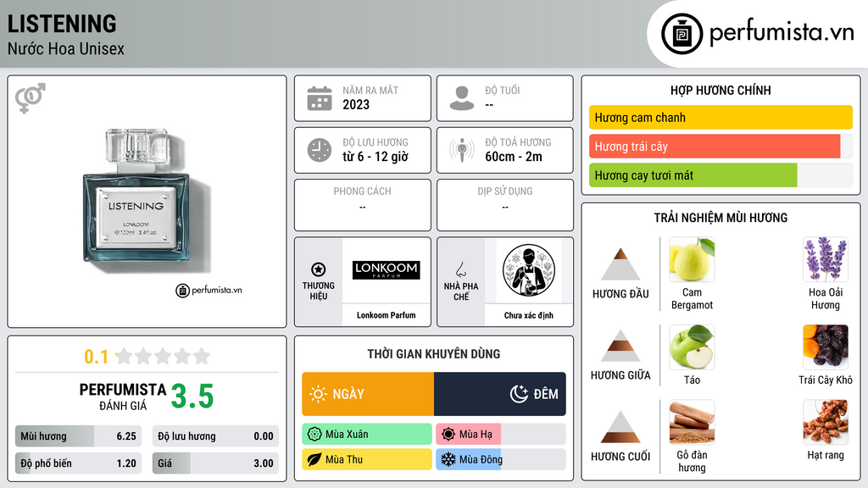The height and width of the screenshot is (488, 868).
Task: Click the Hương đầu pyramid icon
Action: 620,264
